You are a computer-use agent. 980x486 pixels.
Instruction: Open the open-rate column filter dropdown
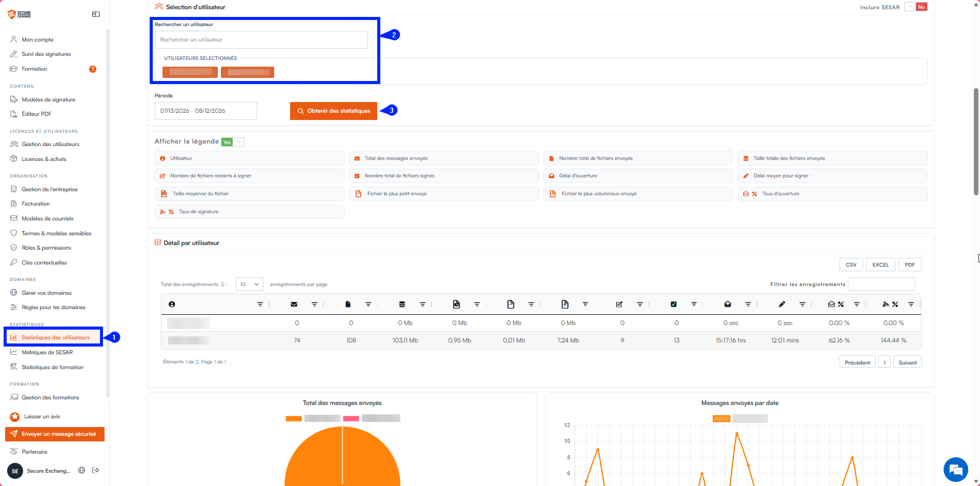click(x=856, y=305)
